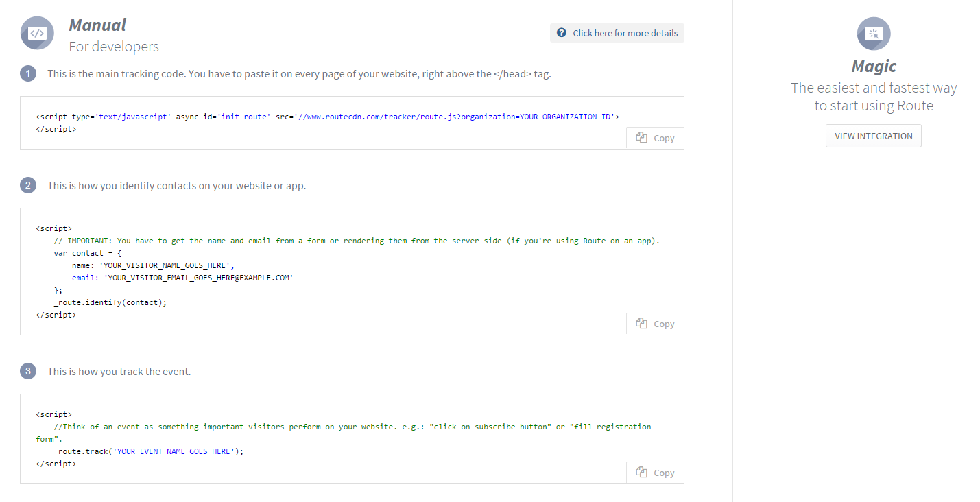Click 'var contact = {' code line
980x502 pixels.
(x=88, y=254)
